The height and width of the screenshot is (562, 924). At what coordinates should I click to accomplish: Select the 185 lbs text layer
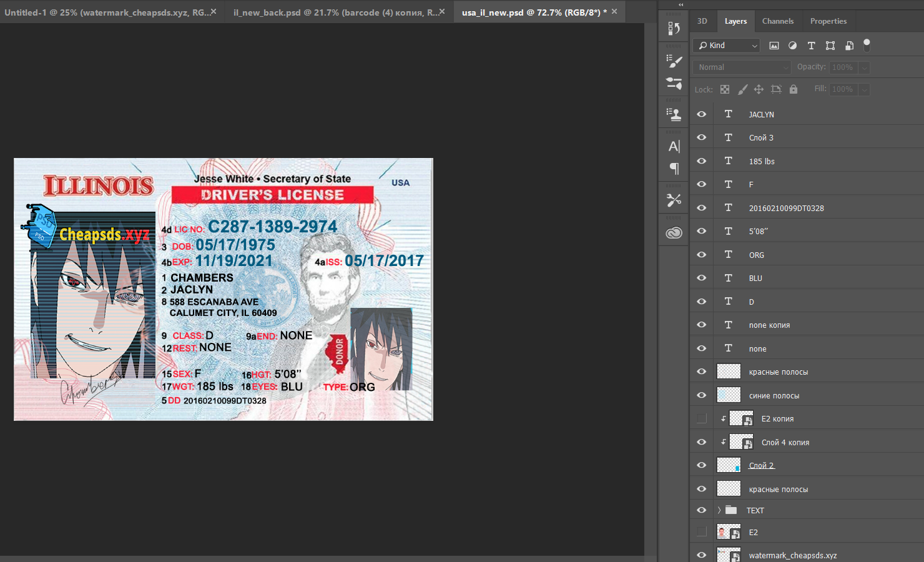[x=762, y=161]
